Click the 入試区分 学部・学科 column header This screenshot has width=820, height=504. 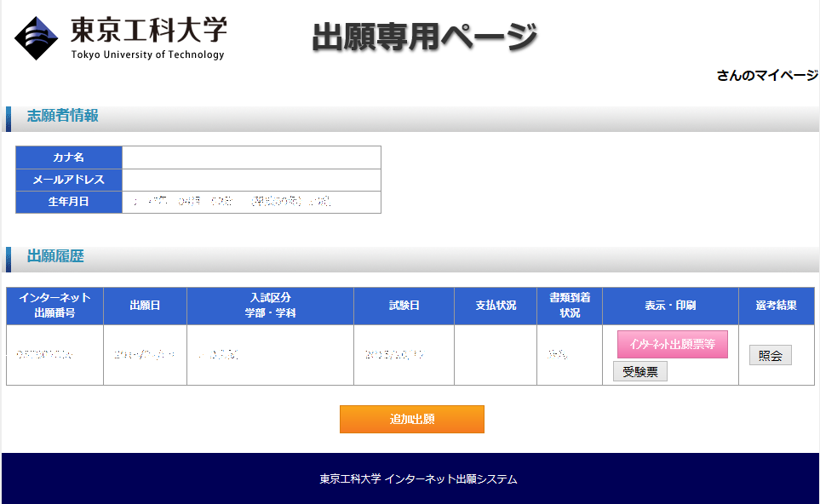(271, 306)
